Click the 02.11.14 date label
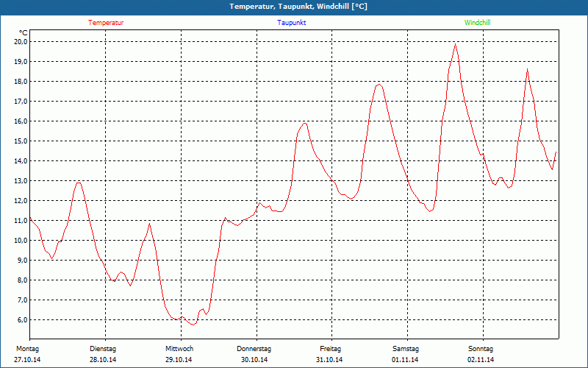The image size is (588, 368). [481, 360]
